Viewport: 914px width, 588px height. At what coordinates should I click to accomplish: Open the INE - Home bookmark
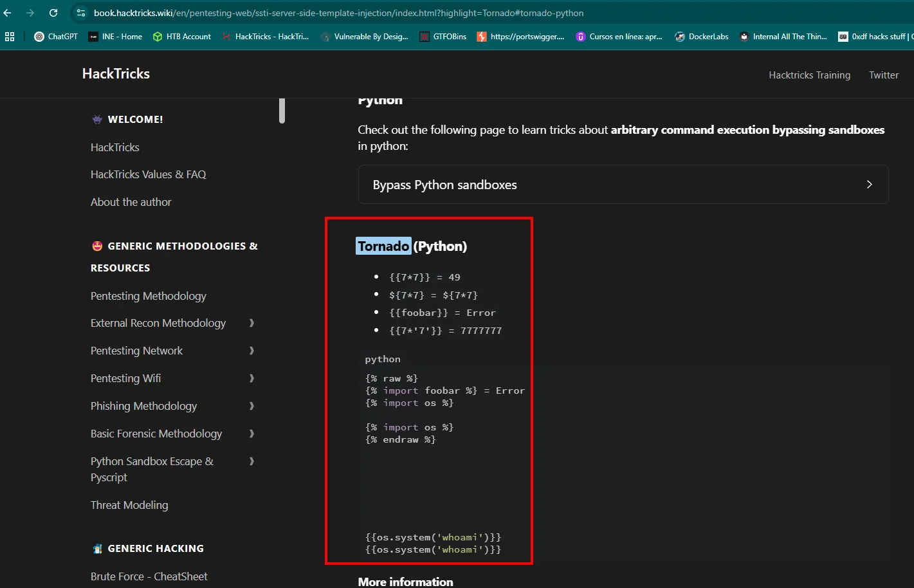tap(116, 37)
